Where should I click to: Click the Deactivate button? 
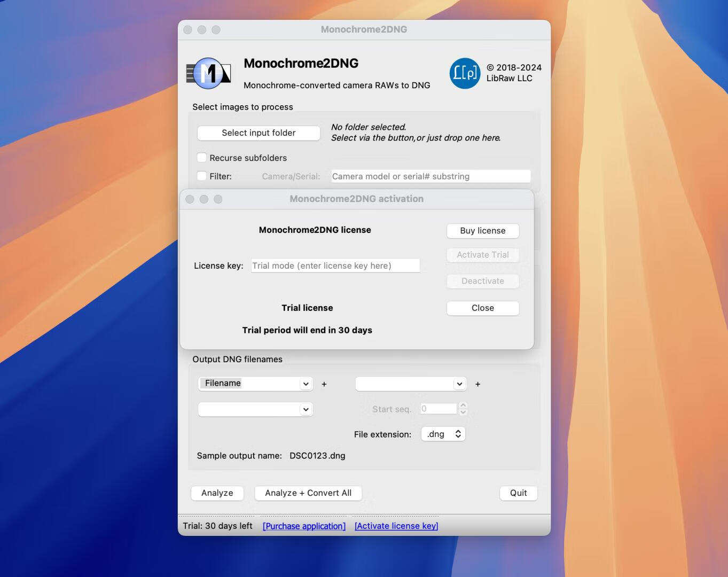point(483,281)
